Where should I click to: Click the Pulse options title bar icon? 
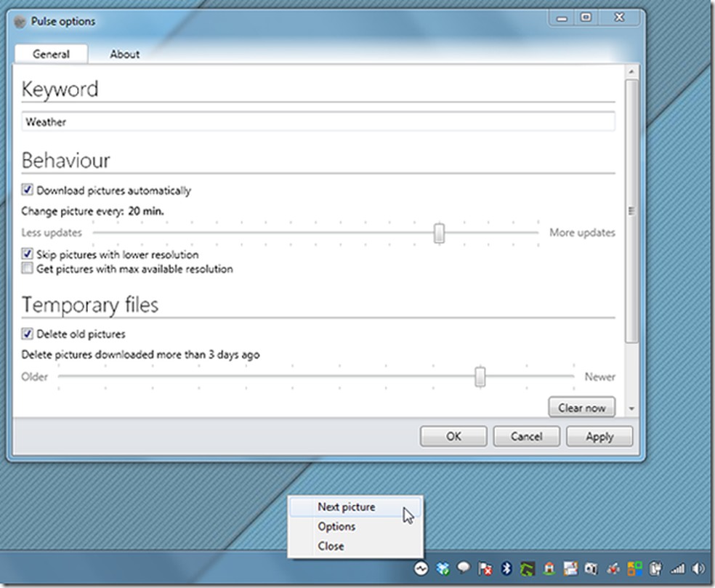pos(20,21)
